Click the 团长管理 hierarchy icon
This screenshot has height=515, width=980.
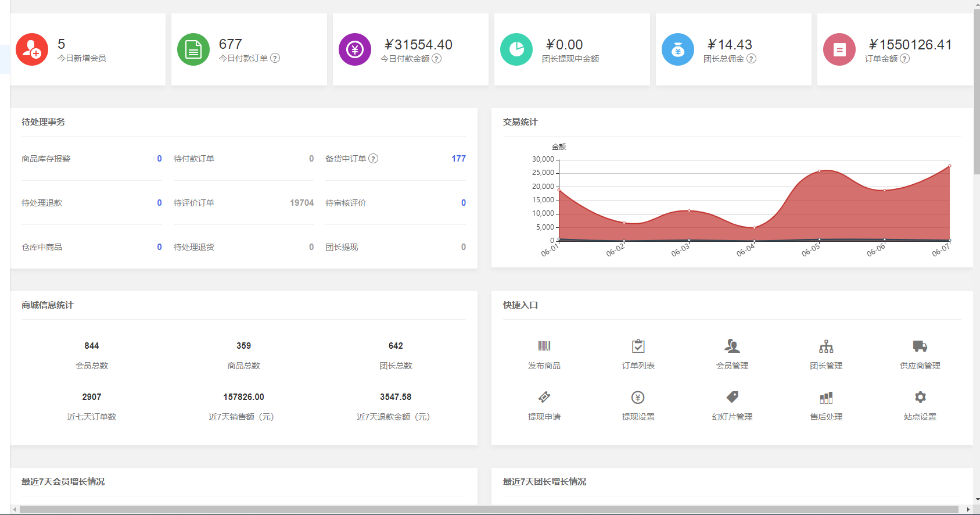click(826, 346)
